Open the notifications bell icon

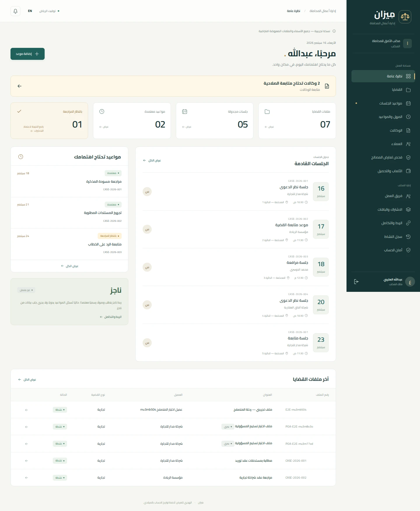coord(15,11)
